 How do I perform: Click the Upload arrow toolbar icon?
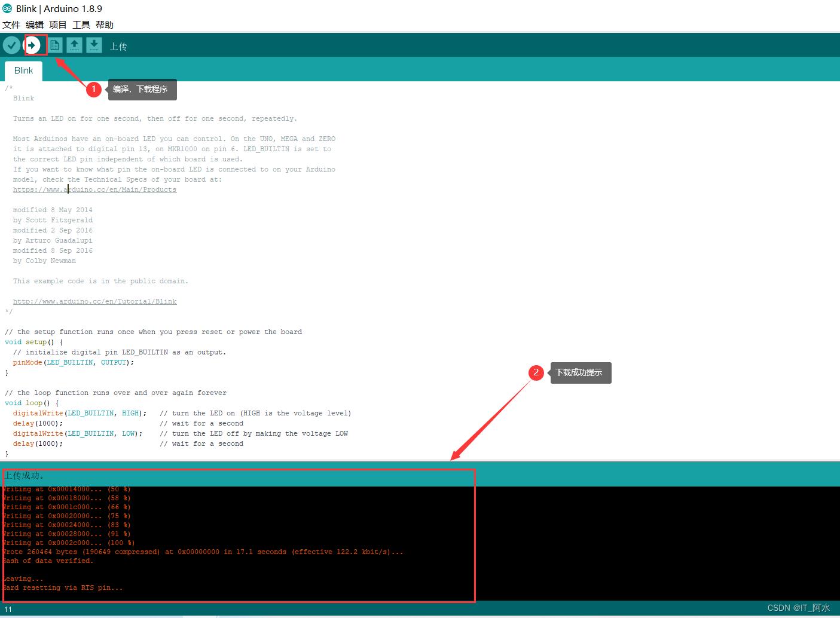coord(33,45)
